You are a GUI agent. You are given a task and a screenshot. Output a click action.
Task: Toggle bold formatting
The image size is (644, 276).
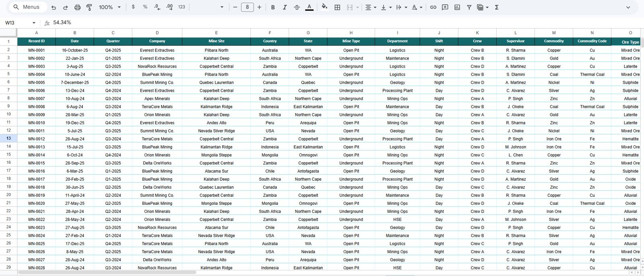(273, 7)
